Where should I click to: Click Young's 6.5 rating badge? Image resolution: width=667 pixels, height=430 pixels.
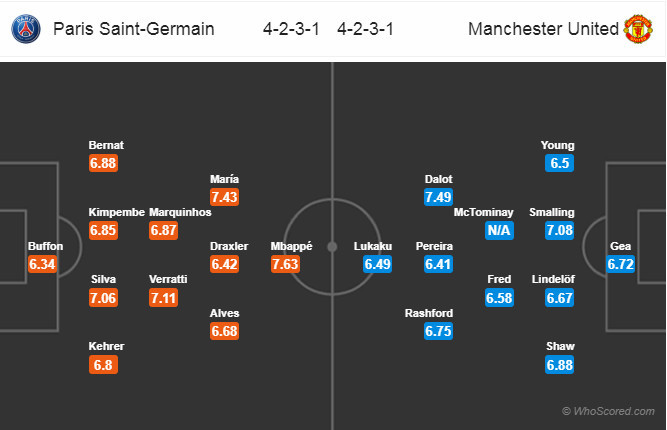pyautogui.click(x=560, y=163)
